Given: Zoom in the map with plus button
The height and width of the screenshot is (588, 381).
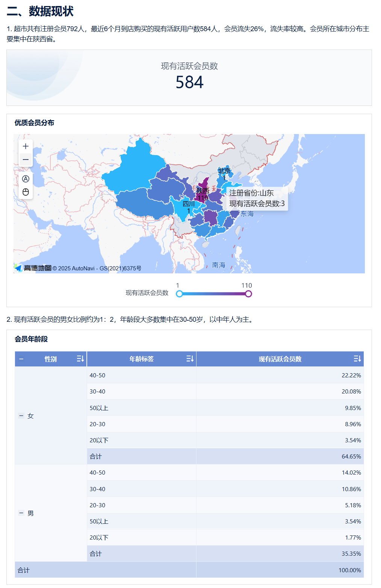Looking at the screenshot, I should [26, 146].
